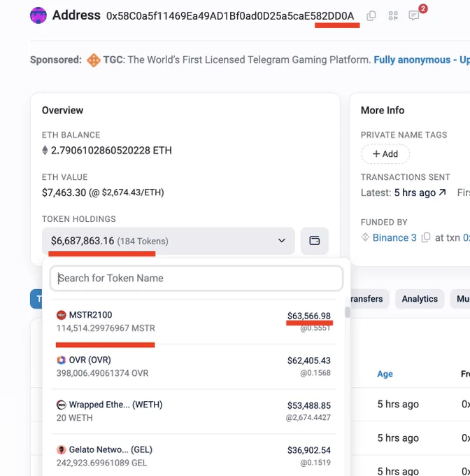Viewport: 470px width, 476px height.
Task: Click the full address text 0x58C0a5...DD0A
Action: coord(230,16)
